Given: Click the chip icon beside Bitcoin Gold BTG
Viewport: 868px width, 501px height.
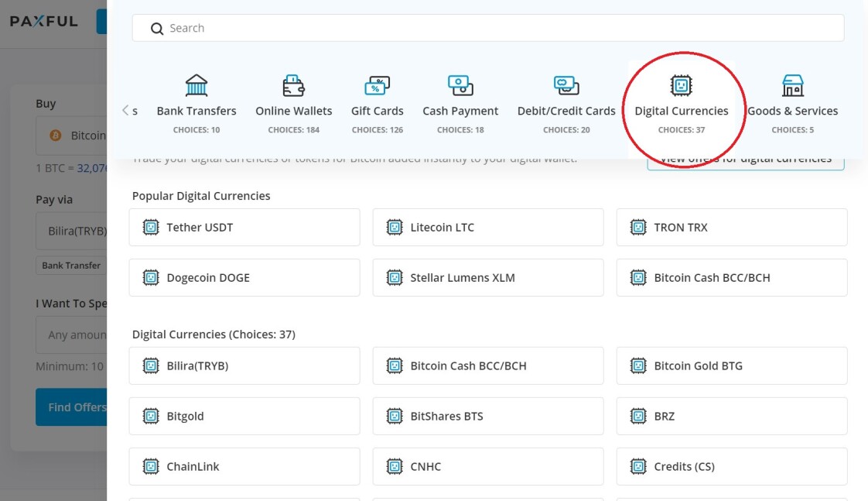Looking at the screenshot, I should (638, 365).
